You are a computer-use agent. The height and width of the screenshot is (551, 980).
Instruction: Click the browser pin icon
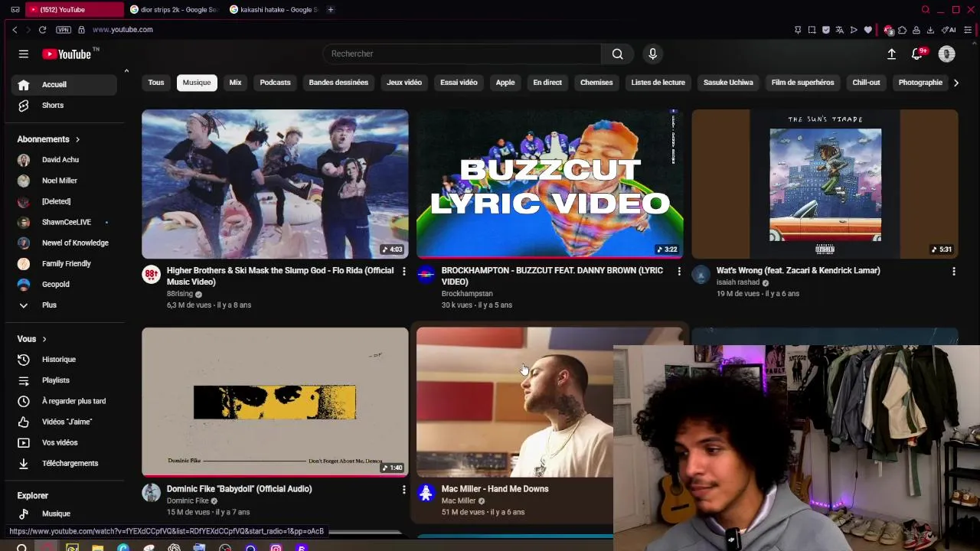point(798,30)
